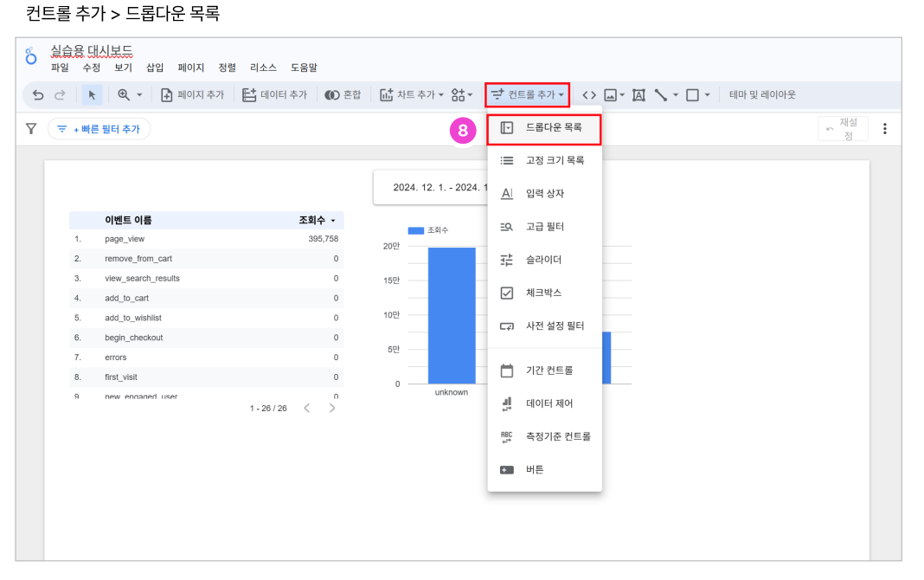Open 보기 menu

[x=123, y=68]
